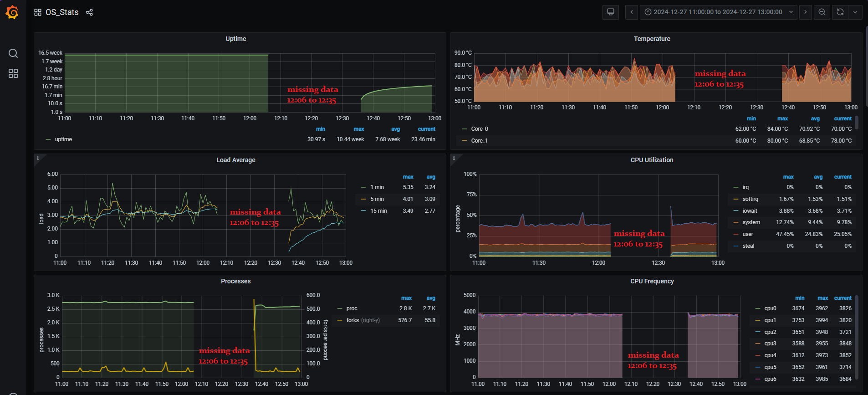The image size is (868, 395).
Task: Toggle cpu4 series in CPU Frequency
Action: pos(770,355)
